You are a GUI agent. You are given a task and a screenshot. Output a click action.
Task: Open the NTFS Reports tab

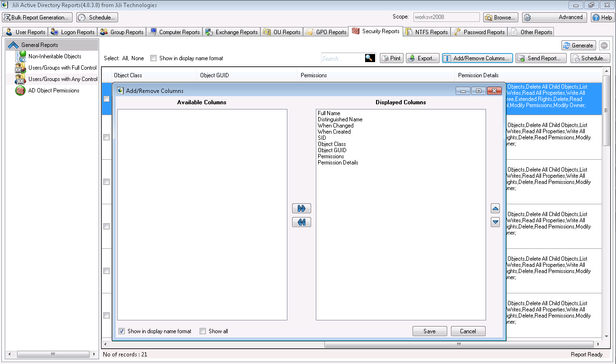coord(426,32)
